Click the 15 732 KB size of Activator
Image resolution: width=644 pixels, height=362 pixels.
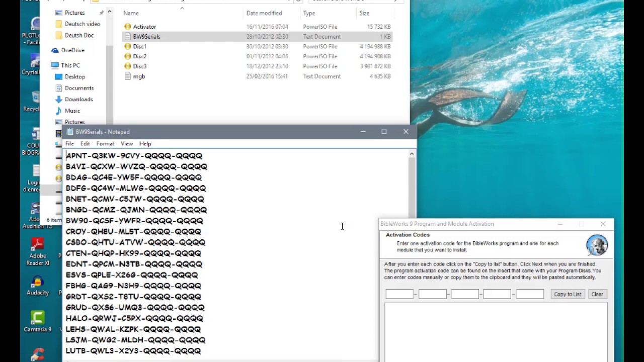379,27
